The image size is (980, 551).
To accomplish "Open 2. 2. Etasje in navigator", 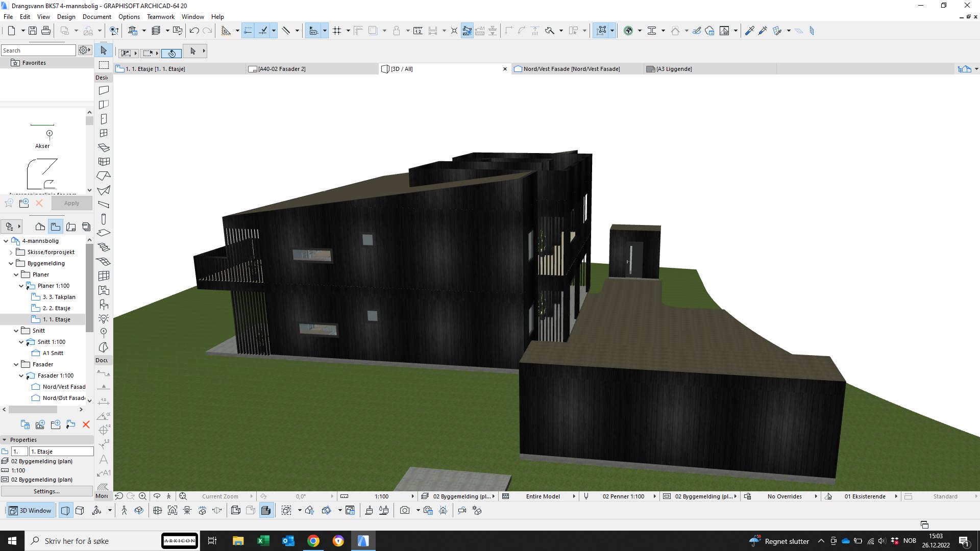I will tap(56, 308).
